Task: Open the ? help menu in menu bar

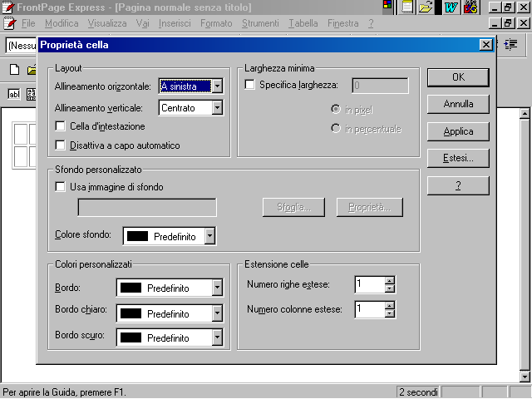Action: point(371,23)
